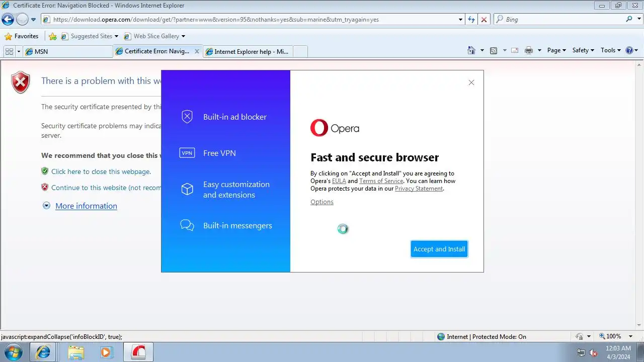Open the recent pages dropdown arrow

coord(34,20)
